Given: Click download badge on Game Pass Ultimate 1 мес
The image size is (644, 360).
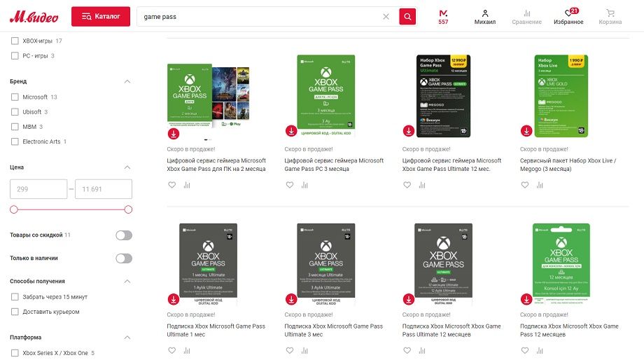Looking at the screenshot, I should [174, 299].
